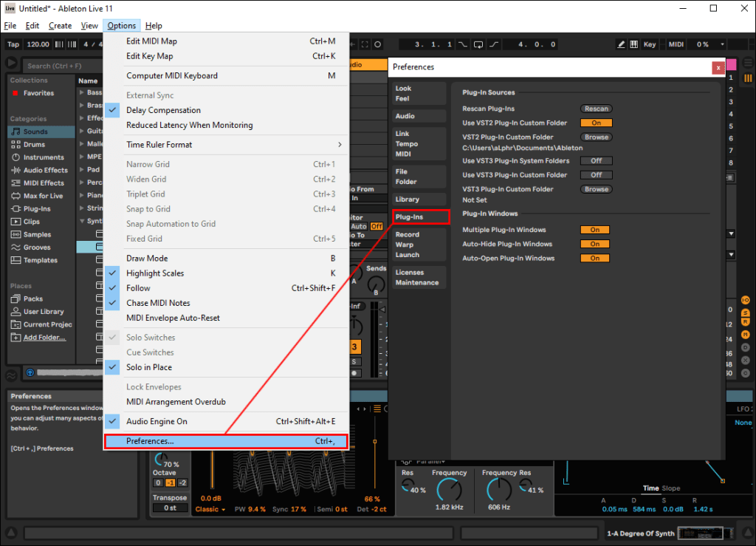Enable Key mapping mode in the top bar

coord(647,44)
